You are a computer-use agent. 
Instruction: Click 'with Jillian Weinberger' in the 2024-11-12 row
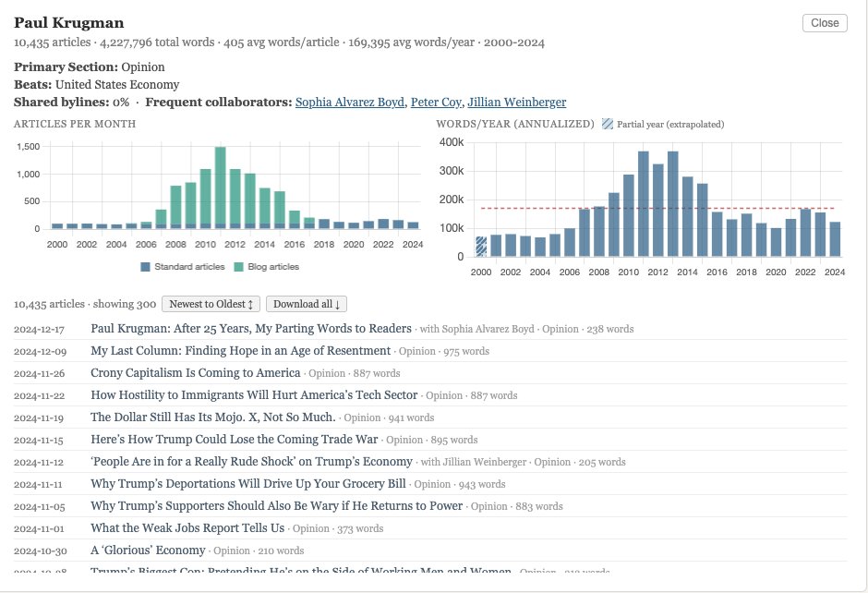474,462
